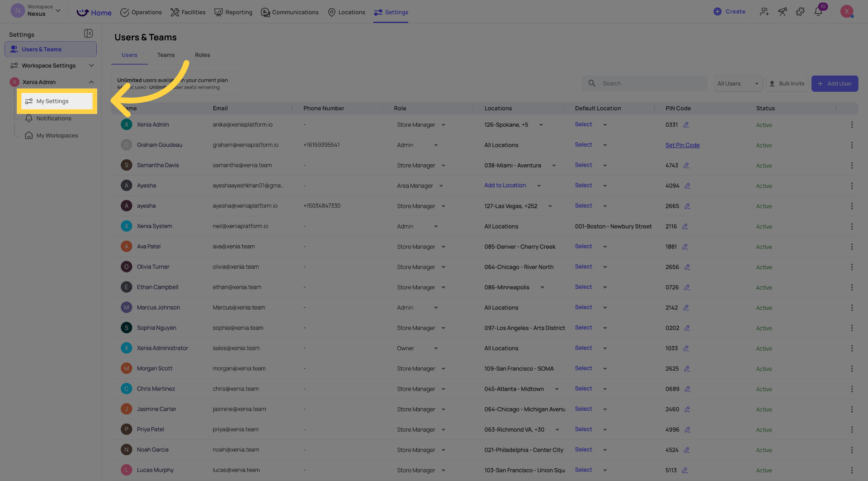Switch to the Roles tab
This screenshot has width=868, height=481.
[203, 55]
